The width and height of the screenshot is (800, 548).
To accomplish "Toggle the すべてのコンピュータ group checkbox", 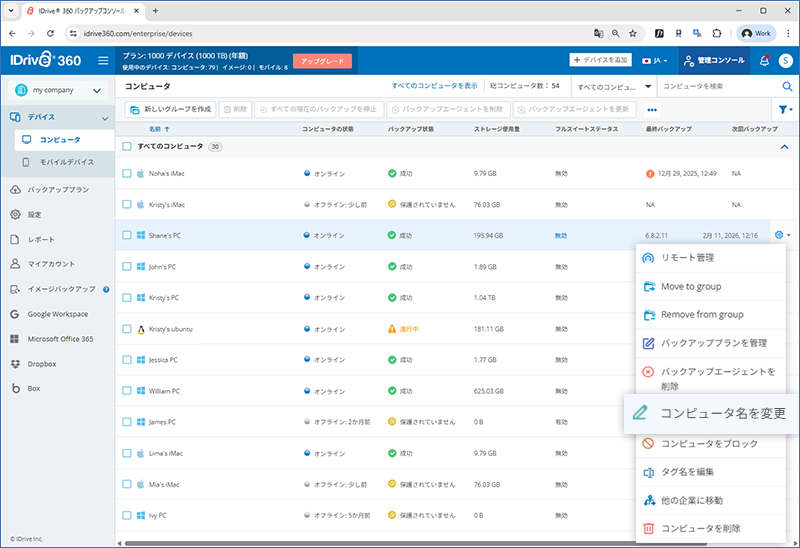I will (x=127, y=146).
